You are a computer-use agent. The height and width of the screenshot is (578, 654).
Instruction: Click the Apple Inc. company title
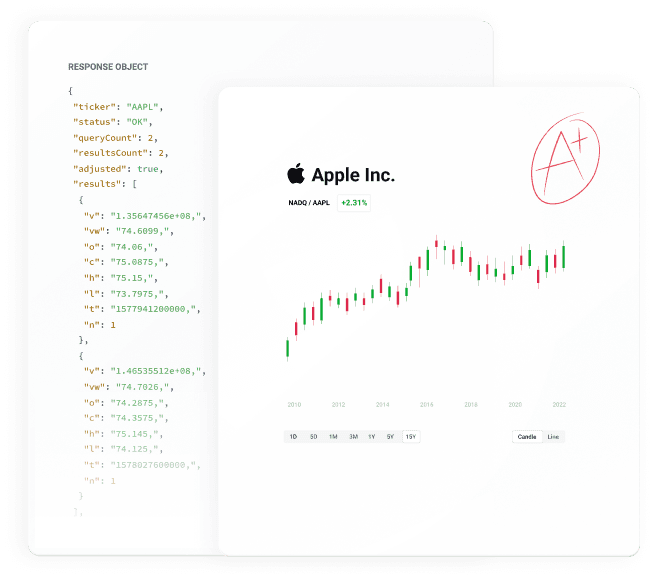coord(353,175)
